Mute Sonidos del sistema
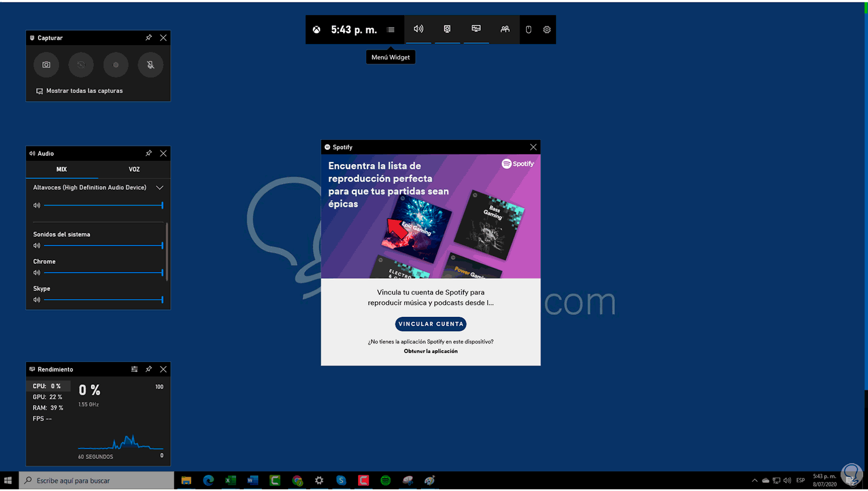This screenshot has width=868, height=491. (37, 246)
